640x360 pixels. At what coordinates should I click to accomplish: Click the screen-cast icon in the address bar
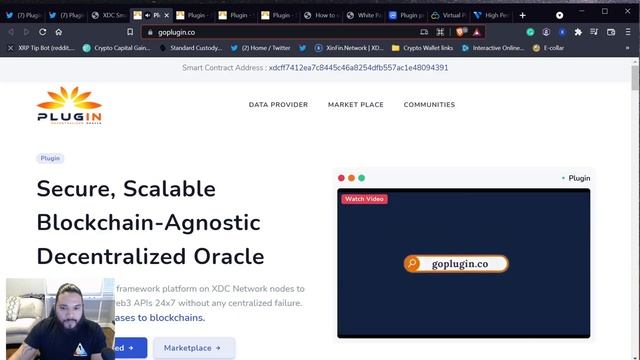[424, 32]
